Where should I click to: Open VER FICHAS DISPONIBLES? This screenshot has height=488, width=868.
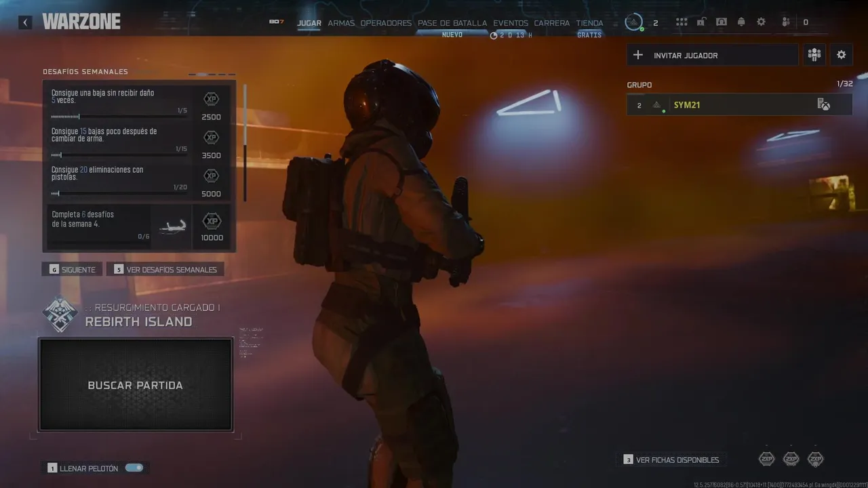(671, 460)
